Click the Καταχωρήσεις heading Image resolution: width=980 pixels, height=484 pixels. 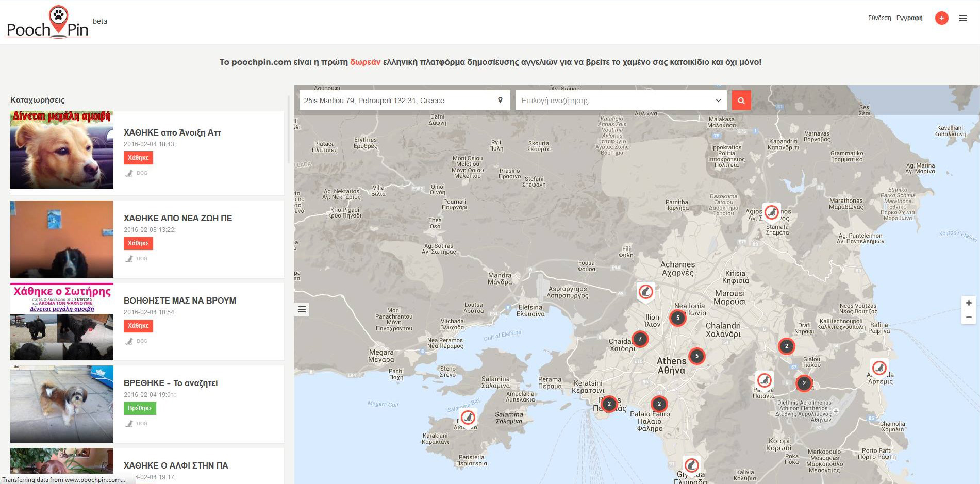point(37,100)
